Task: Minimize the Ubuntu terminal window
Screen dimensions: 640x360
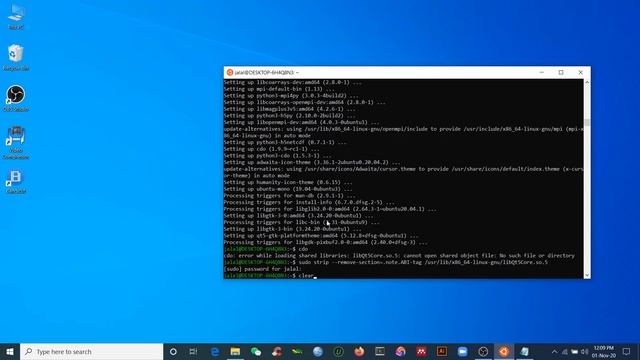Action: pos(542,72)
